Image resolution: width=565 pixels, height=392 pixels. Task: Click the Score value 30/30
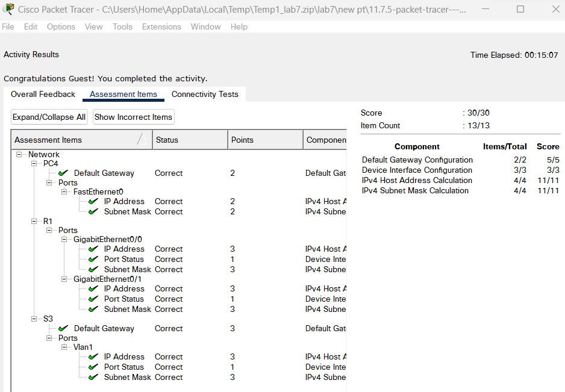(478, 113)
